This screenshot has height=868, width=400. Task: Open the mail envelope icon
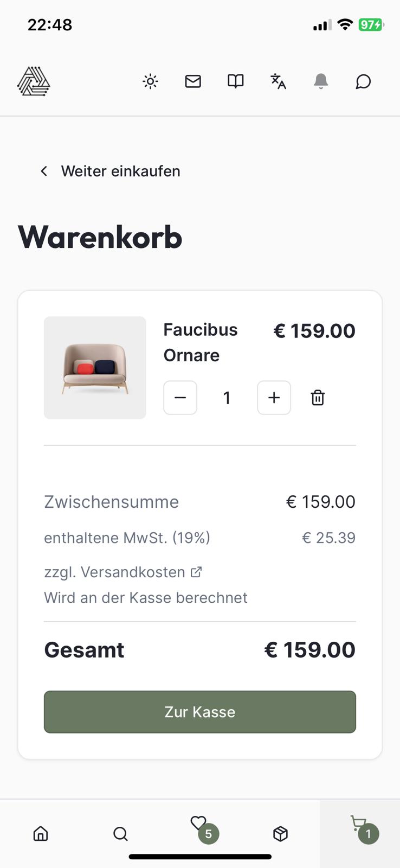point(193,81)
